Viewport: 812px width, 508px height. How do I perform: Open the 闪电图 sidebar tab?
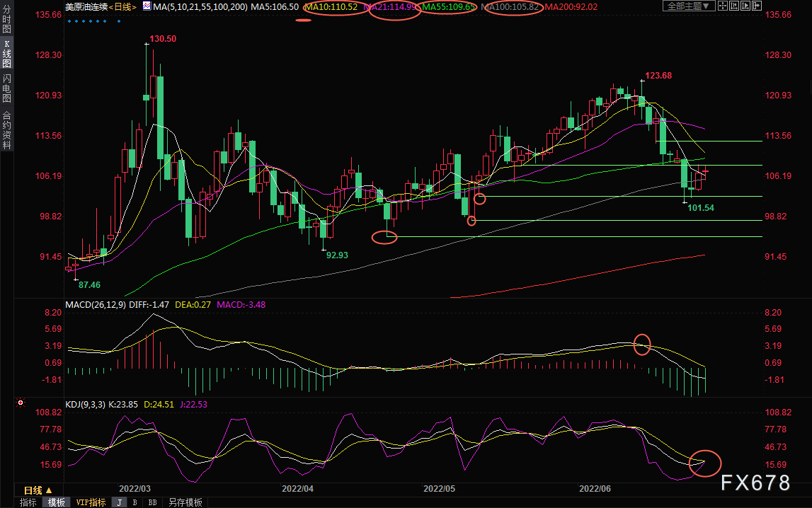(x=7, y=88)
